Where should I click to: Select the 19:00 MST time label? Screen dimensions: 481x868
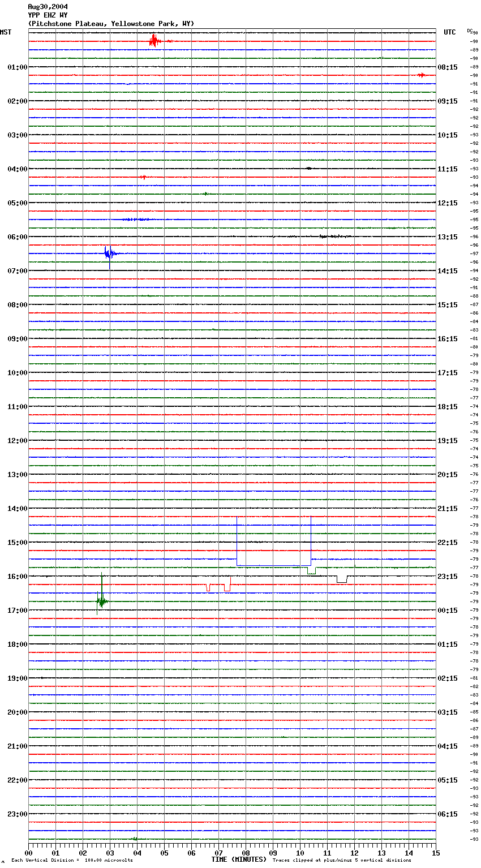click(18, 678)
